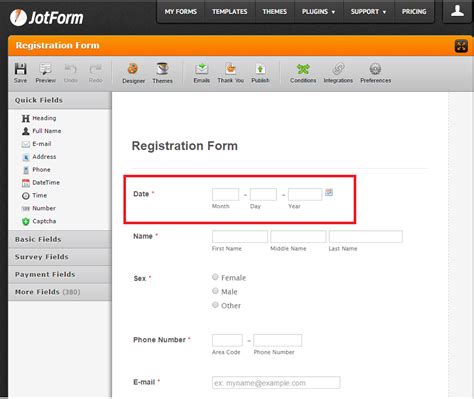This screenshot has height=399, width=474.
Task: Select the Male radio button
Action: (215, 291)
